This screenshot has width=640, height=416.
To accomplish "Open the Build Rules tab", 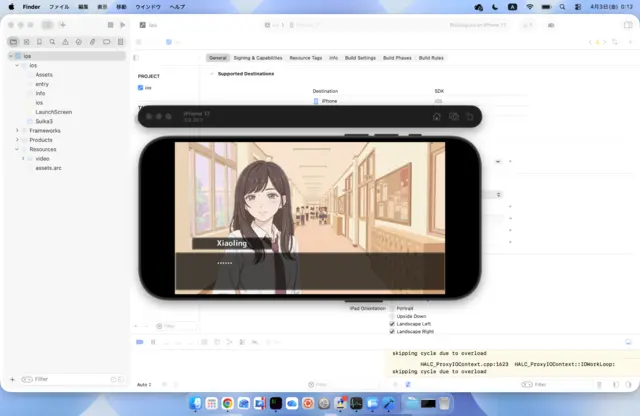I will pos(431,58).
